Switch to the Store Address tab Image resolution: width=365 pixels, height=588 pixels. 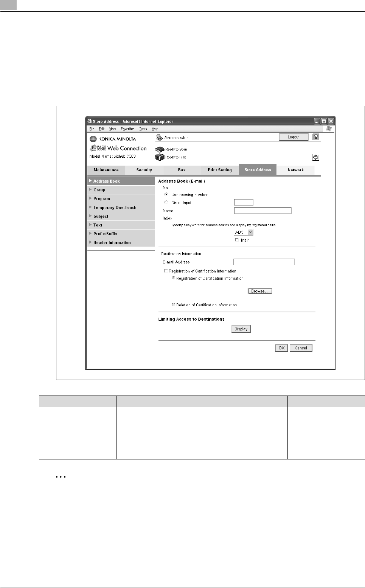pos(258,170)
